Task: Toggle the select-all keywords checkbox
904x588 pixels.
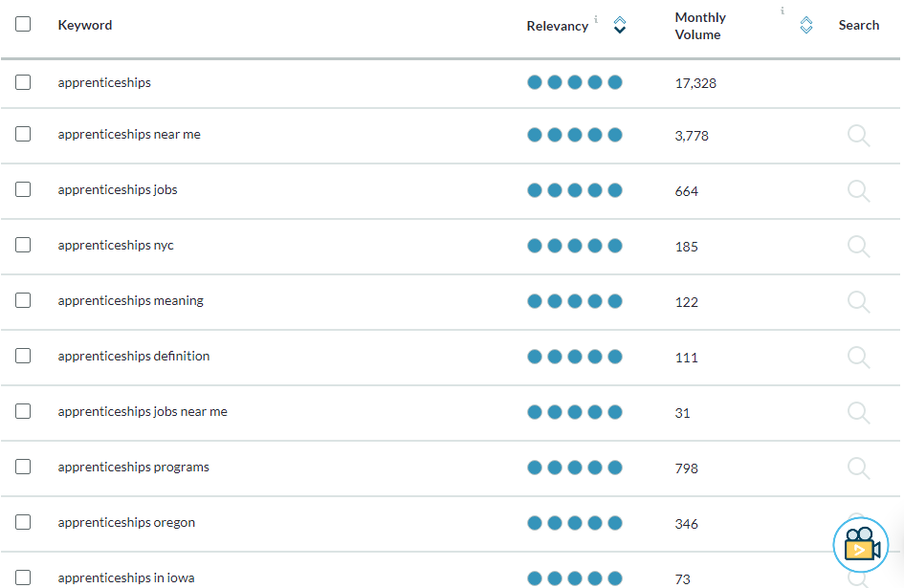Action: [x=23, y=24]
